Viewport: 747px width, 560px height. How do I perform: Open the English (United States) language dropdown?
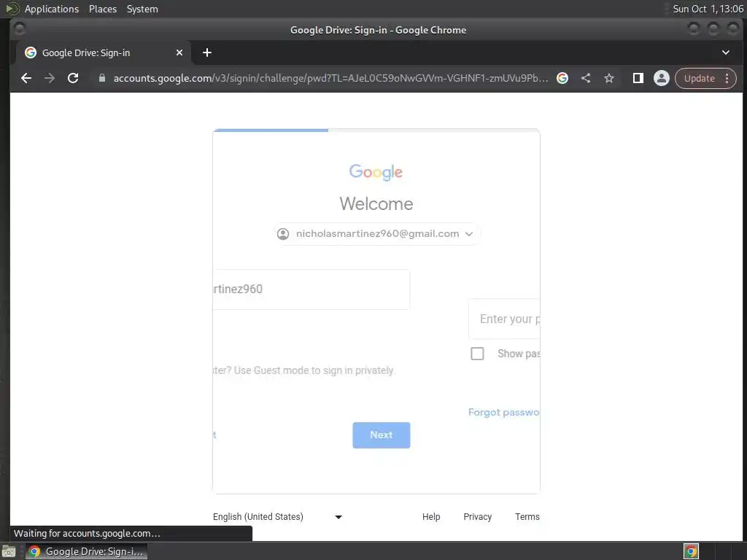278,517
